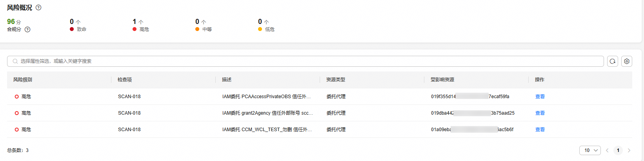This screenshot has height=161, width=644.
Task: Click the 操作 column header
Action: (540, 80)
